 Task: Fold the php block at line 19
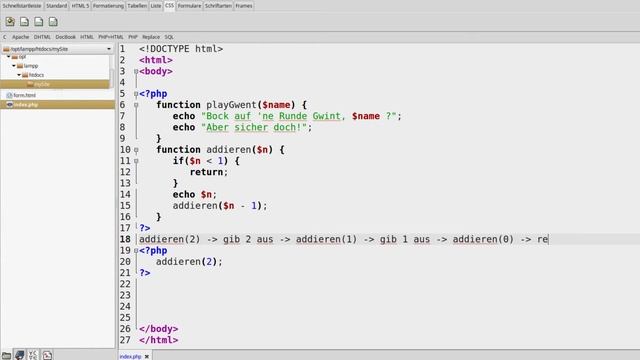136,251
